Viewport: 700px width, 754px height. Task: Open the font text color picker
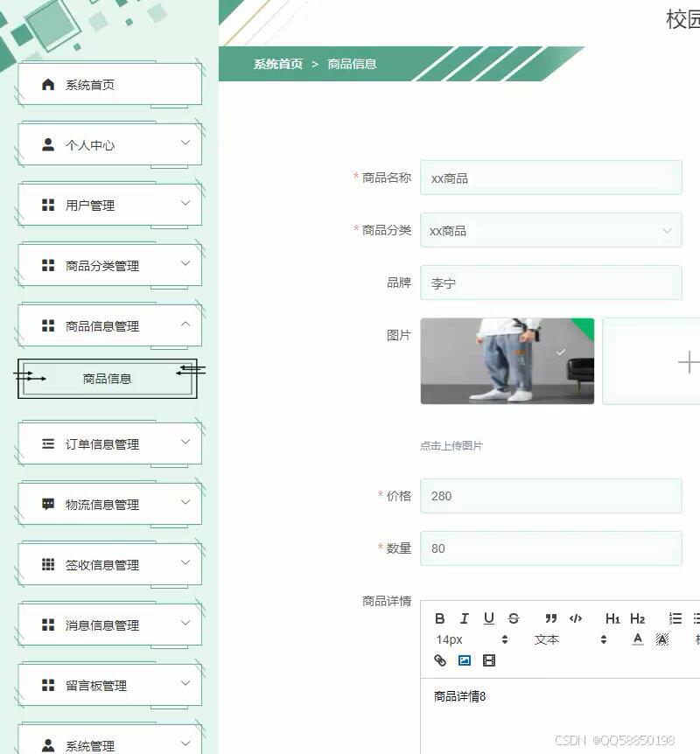pos(638,639)
